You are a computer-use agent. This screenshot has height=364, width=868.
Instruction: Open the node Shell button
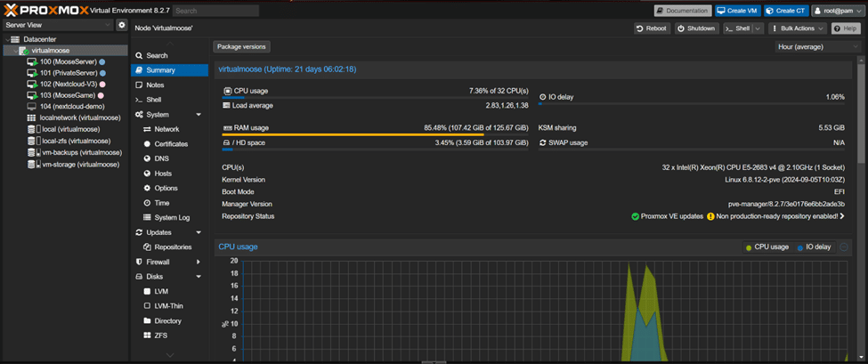tap(738, 28)
